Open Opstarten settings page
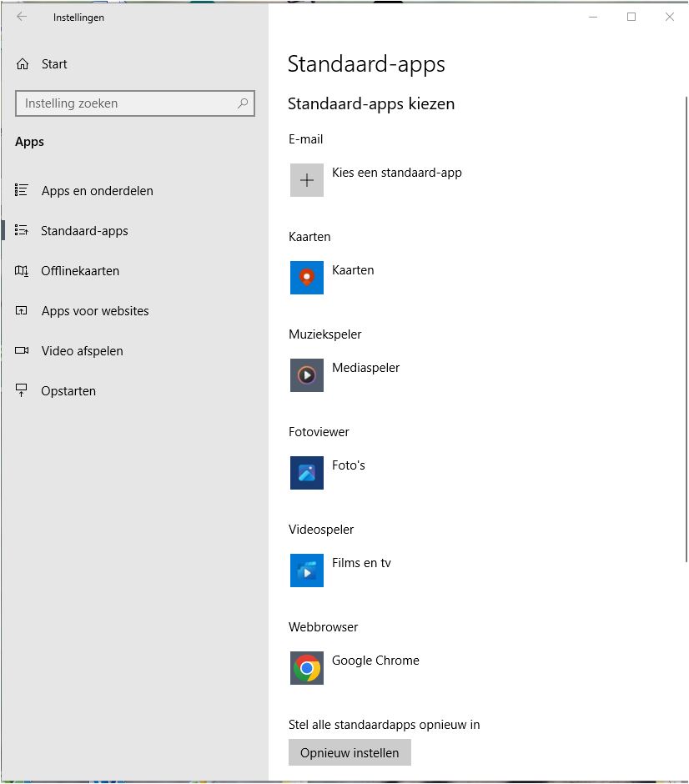689x784 pixels. coord(68,391)
